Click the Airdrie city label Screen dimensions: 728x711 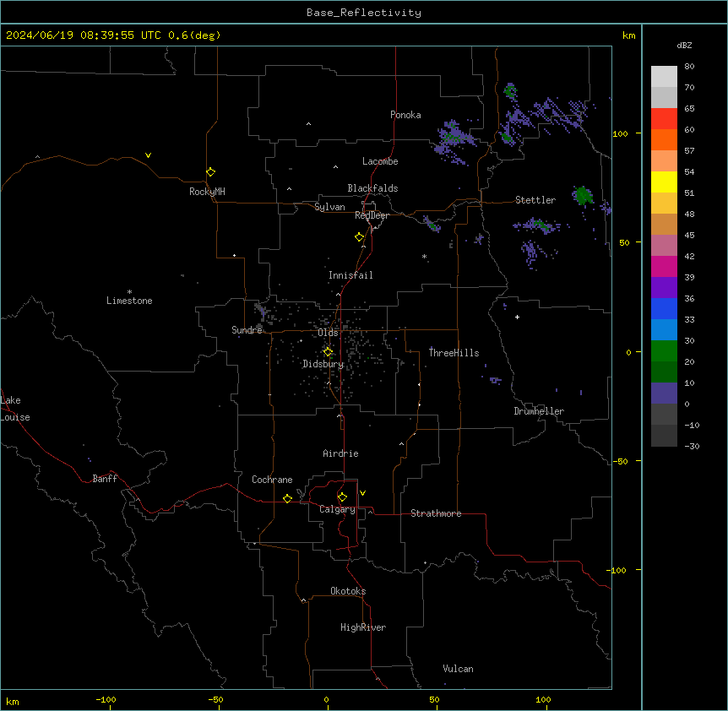tap(341, 453)
